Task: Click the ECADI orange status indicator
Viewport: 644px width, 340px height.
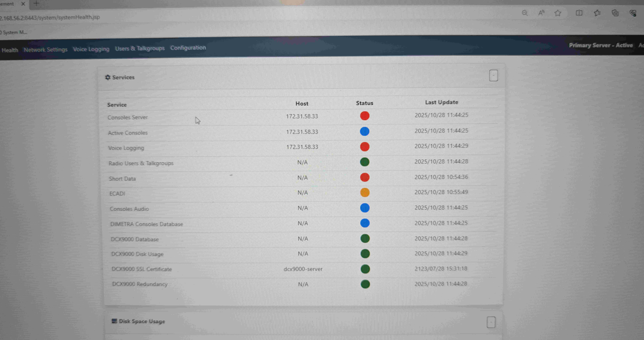Action: coord(365,192)
